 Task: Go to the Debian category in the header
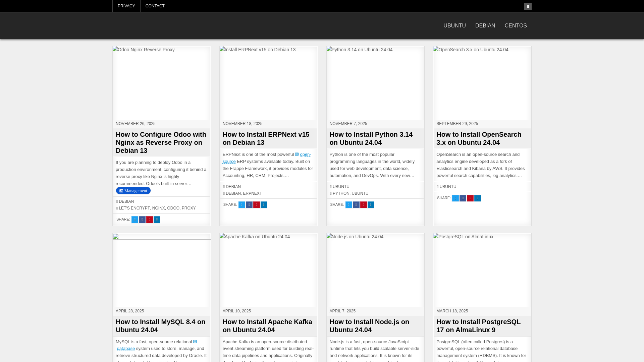485,26
